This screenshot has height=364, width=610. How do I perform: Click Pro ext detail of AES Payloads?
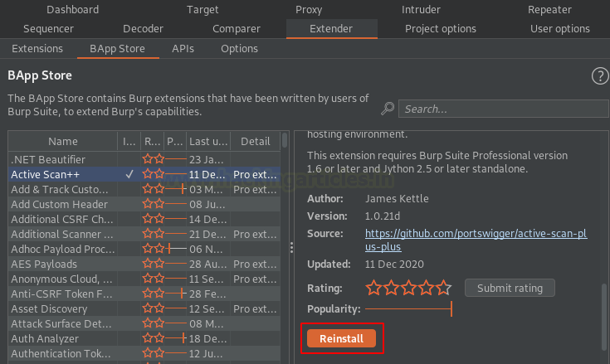(x=255, y=265)
